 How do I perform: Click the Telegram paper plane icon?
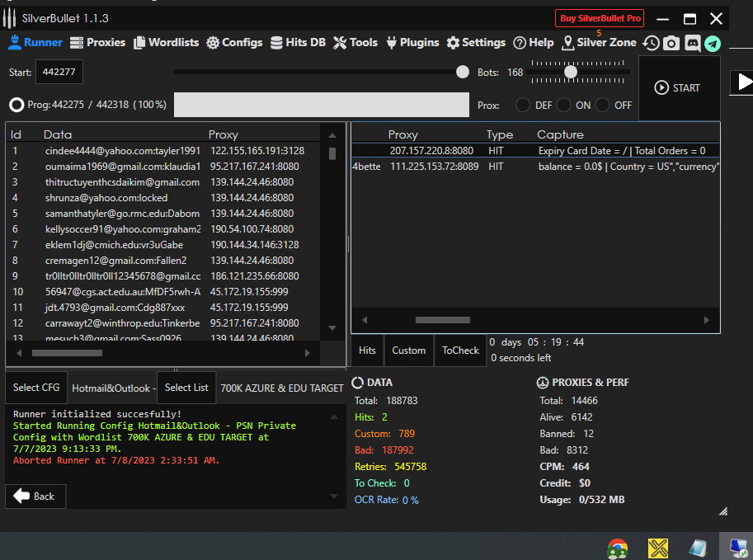pyautogui.click(x=712, y=44)
